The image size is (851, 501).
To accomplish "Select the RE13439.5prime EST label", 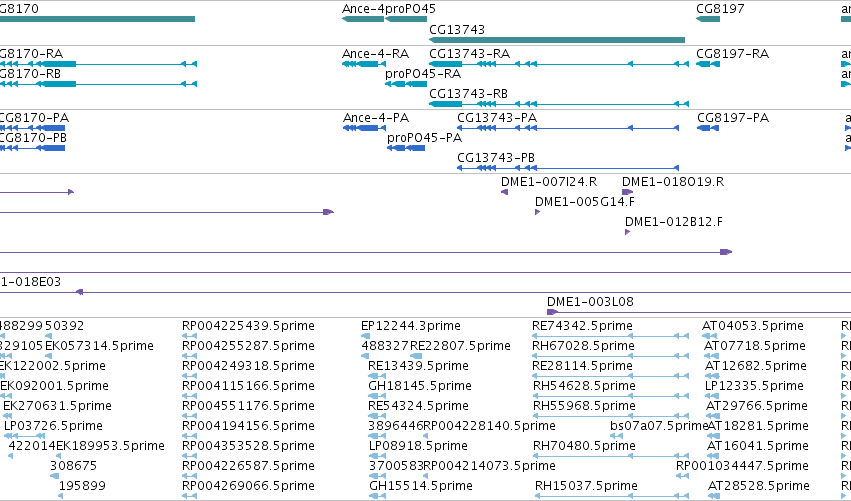I will click(418, 366).
